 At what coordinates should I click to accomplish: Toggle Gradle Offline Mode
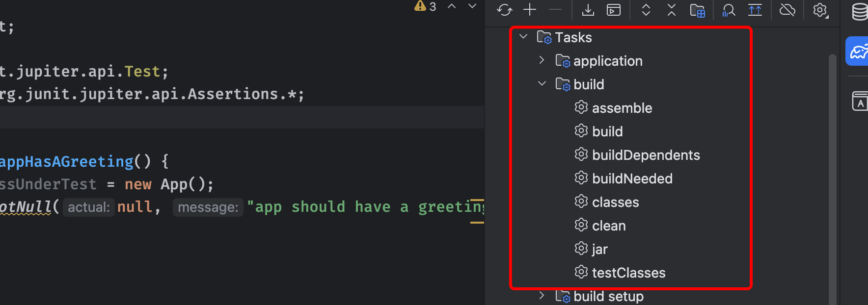pyautogui.click(x=787, y=10)
